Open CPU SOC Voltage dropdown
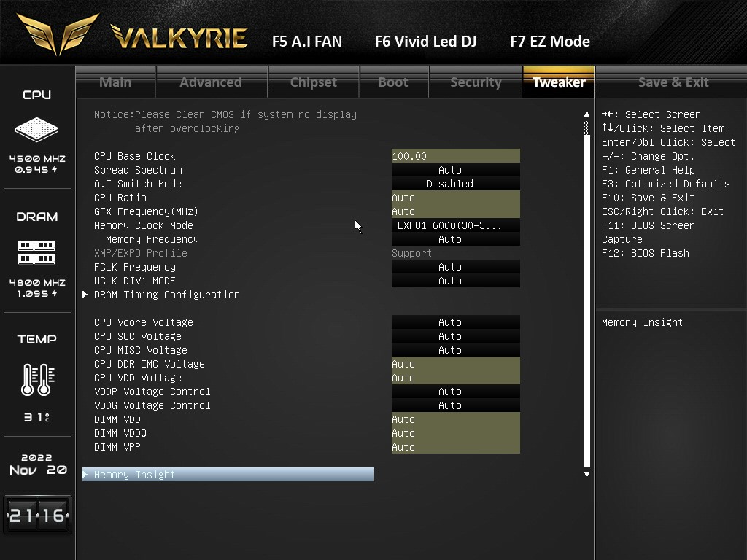747x560 pixels. 456,336
